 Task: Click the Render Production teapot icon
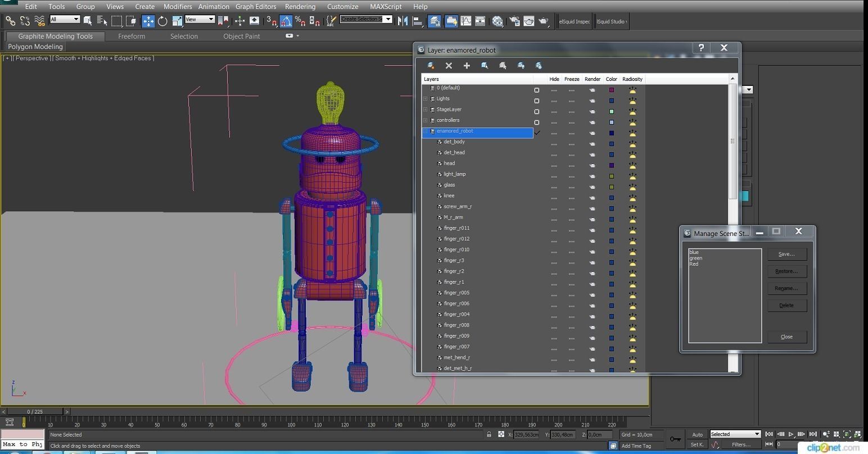544,21
